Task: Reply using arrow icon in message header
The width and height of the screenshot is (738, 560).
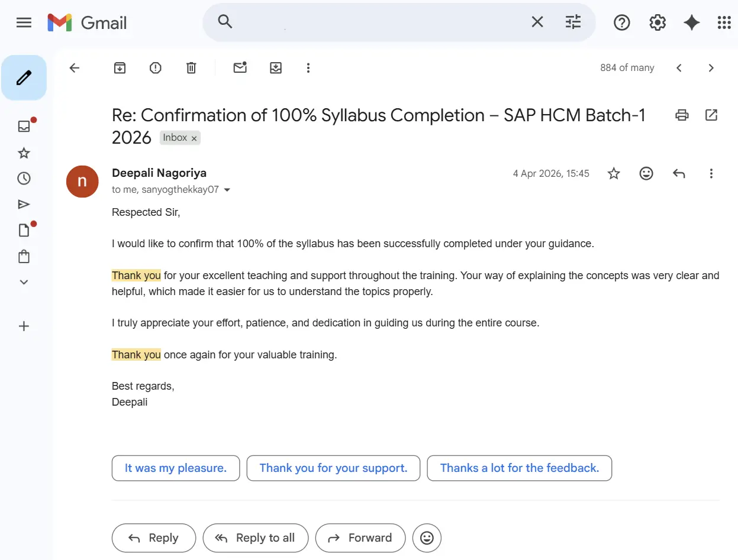Action: (x=679, y=173)
